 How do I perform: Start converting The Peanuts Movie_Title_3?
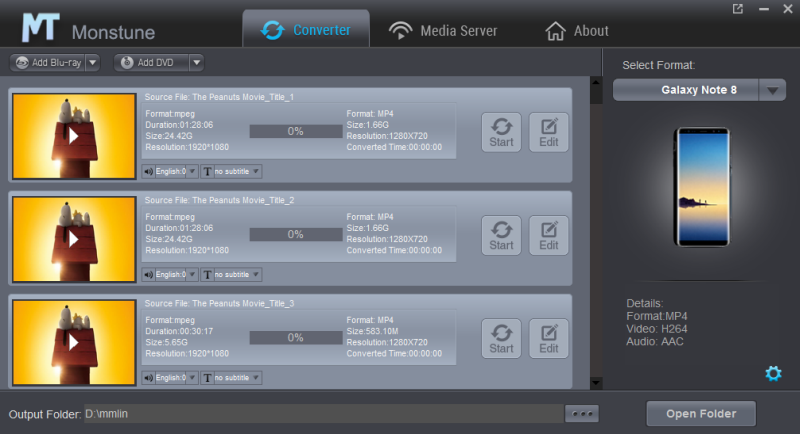(x=501, y=338)
